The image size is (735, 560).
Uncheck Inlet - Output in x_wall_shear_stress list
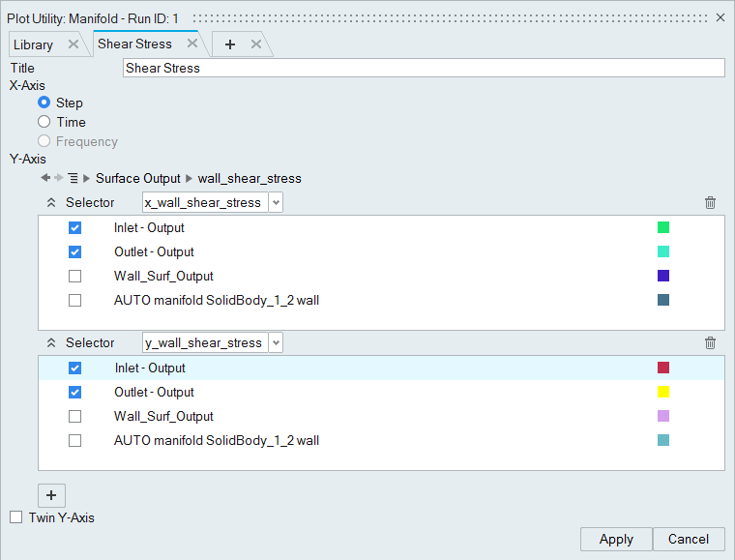[x=75, y=228]
